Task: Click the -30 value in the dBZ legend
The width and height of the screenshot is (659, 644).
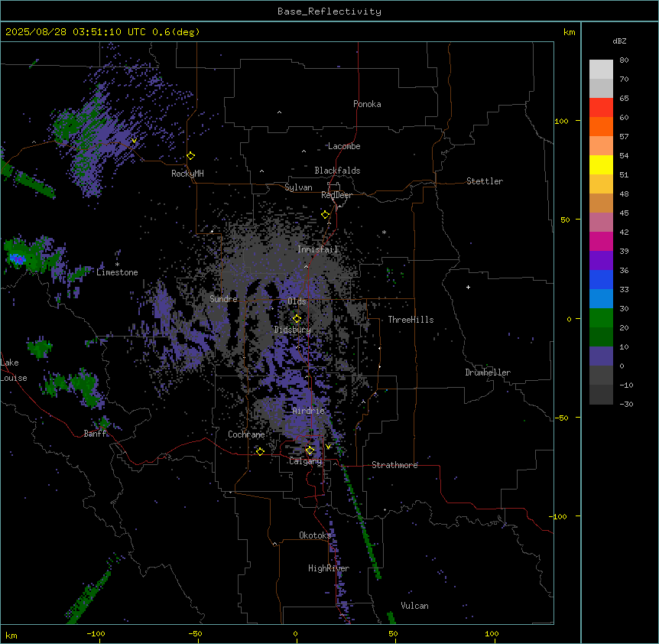Action: tap(626, 404)
